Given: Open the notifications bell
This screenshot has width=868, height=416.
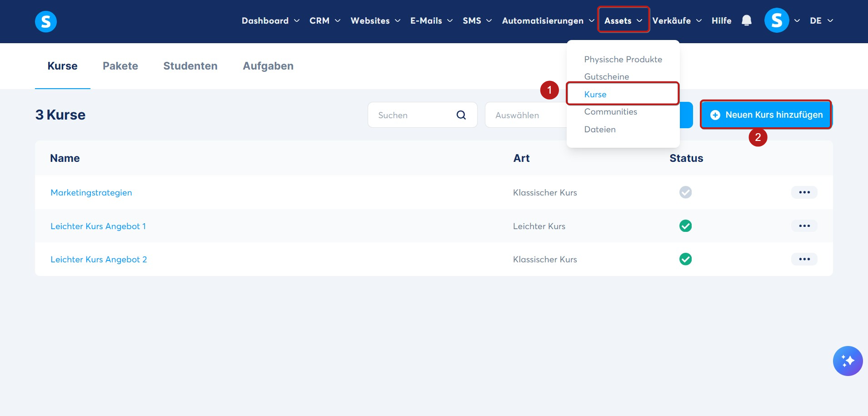Looking at the screenshot, I should [746, 20].
